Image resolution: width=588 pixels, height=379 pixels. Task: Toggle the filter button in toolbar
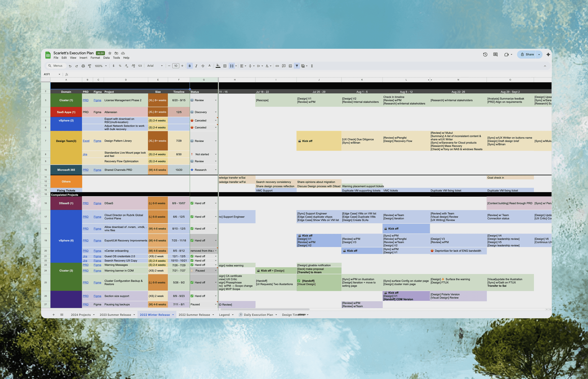pyautogui.click(x=297, y=66)
